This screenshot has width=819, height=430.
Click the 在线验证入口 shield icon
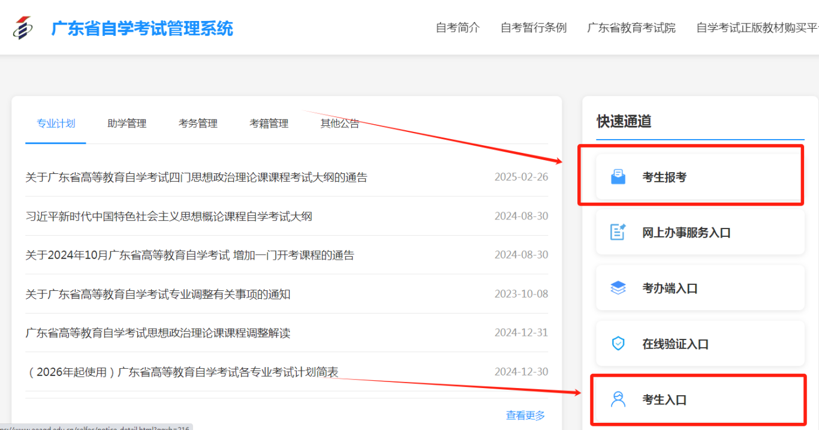(618, 343)
